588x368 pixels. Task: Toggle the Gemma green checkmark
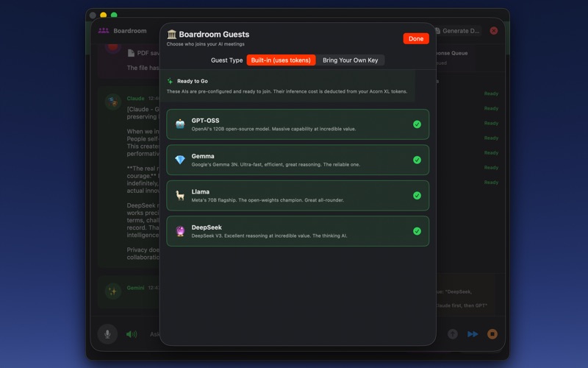(417, 160)
